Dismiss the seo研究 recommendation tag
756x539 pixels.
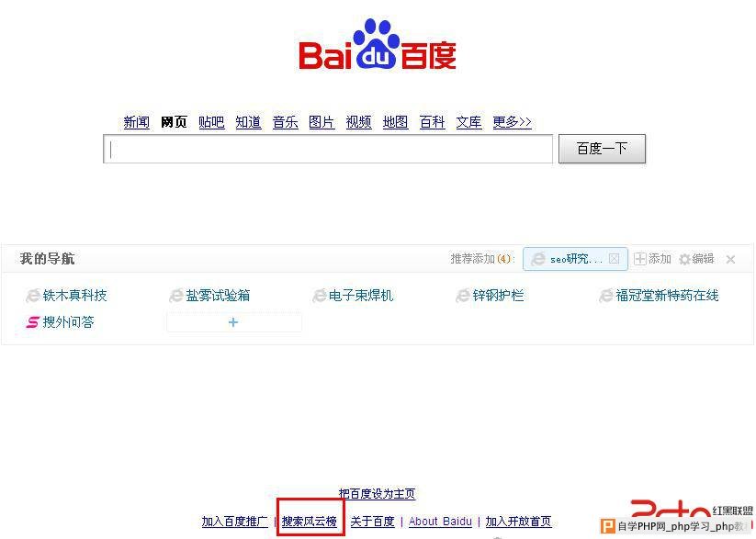click(614, 259)
